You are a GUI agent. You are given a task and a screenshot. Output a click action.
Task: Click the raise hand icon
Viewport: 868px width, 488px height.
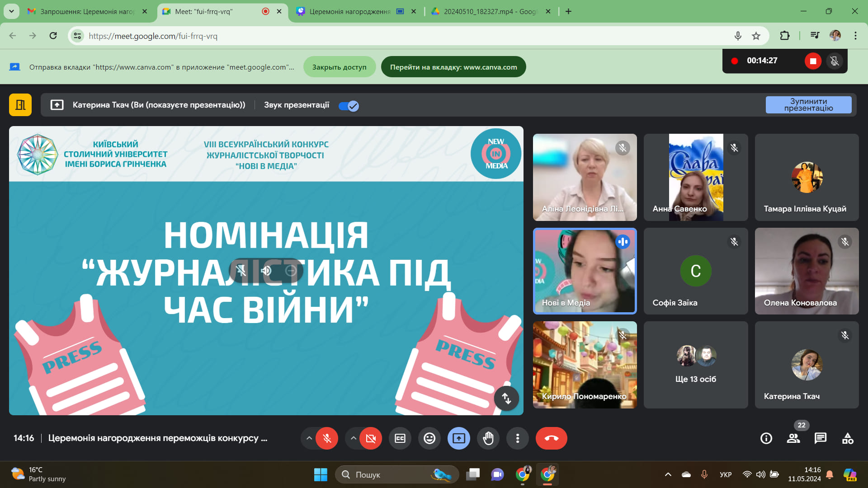(488, 438)
